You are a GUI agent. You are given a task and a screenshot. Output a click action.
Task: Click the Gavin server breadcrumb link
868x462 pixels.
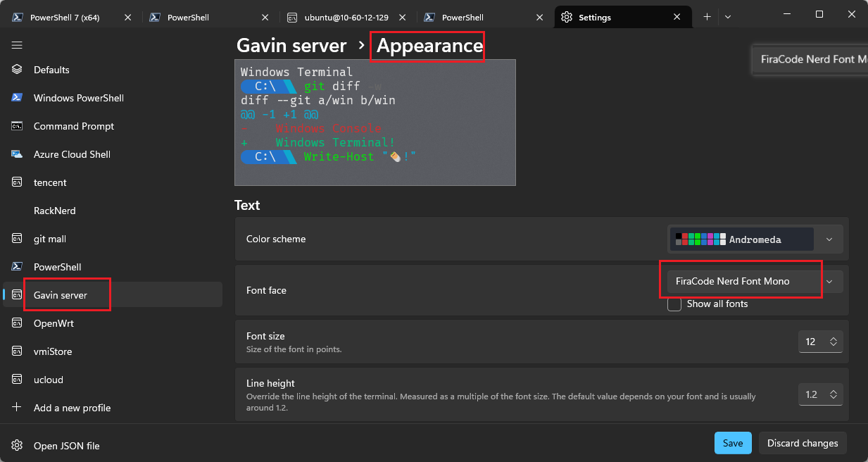[x=291, y=46]
